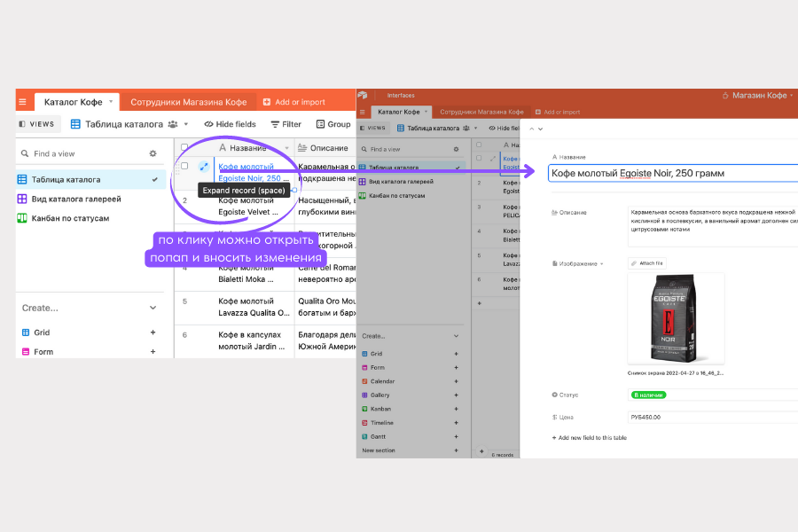The image size is (798, 532).
Task: Click Описание text field in record popup
Action: tap(713, 226)
